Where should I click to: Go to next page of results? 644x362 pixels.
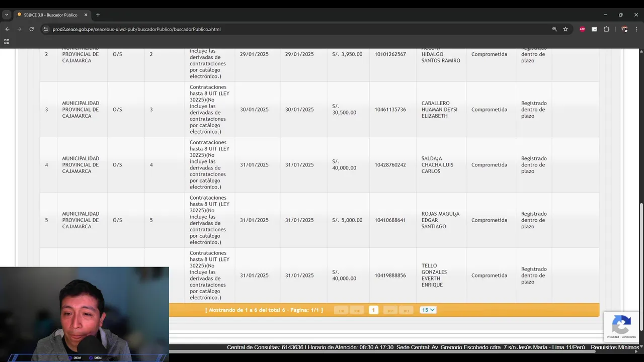[x=390, y=310]
